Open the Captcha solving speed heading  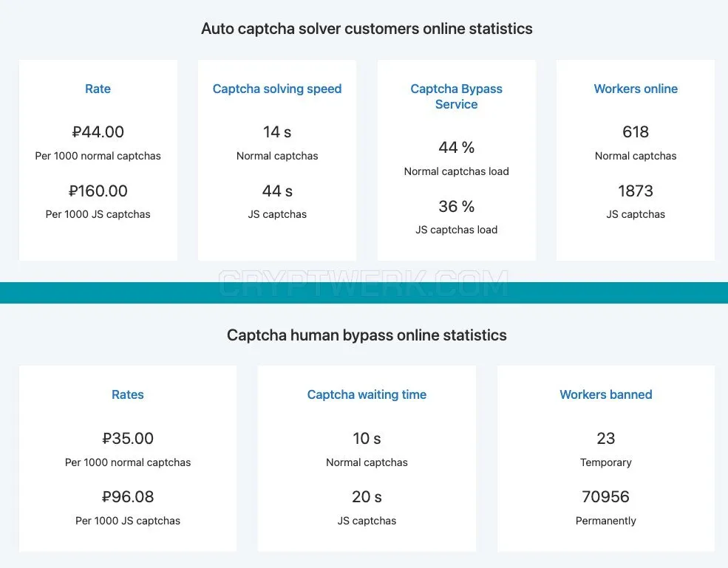coord(277,89)
